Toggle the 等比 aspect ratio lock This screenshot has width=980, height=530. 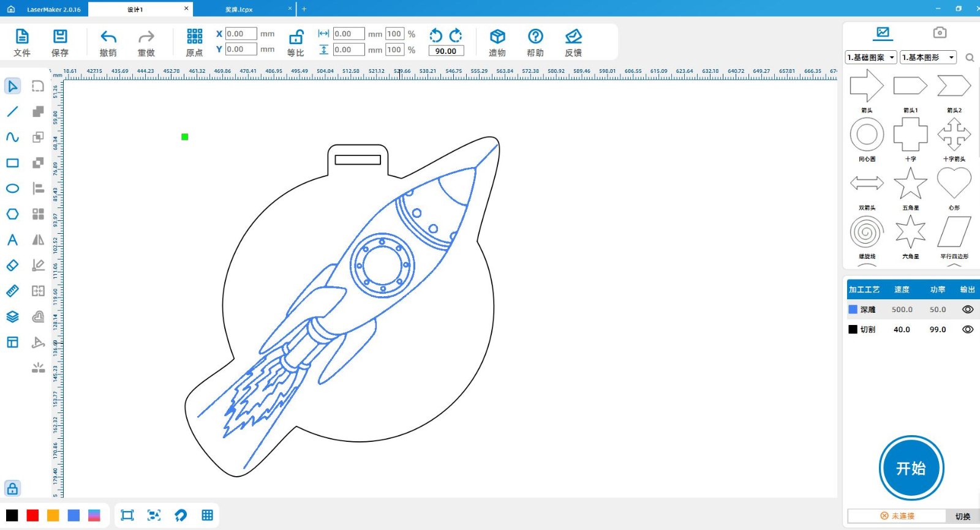click(x=296, y=37)
